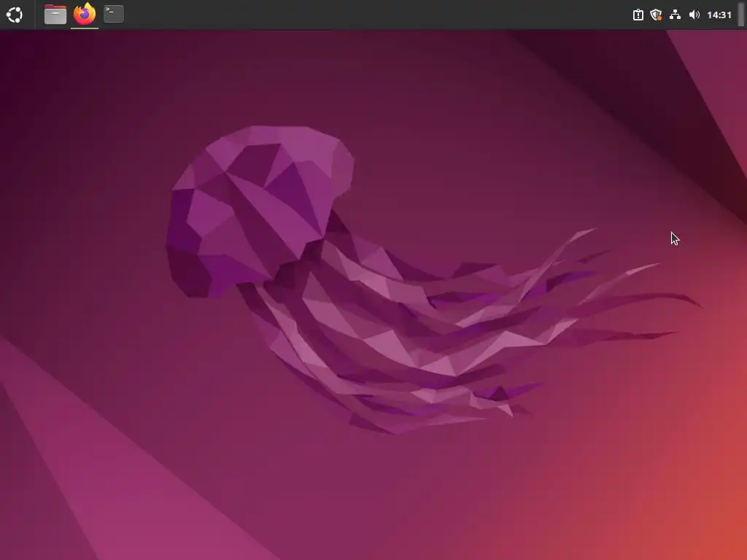
Task: Launch the Terminal emulator icon
Action: (114, 14)
